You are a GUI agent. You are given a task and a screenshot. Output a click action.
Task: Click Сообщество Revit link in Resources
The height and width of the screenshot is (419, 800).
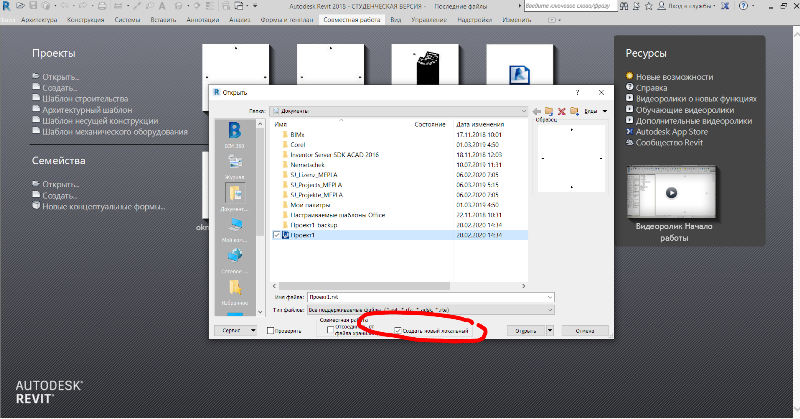pyautogui.click(x=669, y=142)
